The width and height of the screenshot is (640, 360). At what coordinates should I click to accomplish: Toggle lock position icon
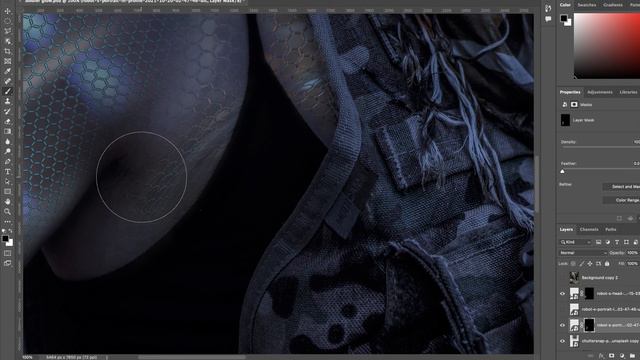590,264
